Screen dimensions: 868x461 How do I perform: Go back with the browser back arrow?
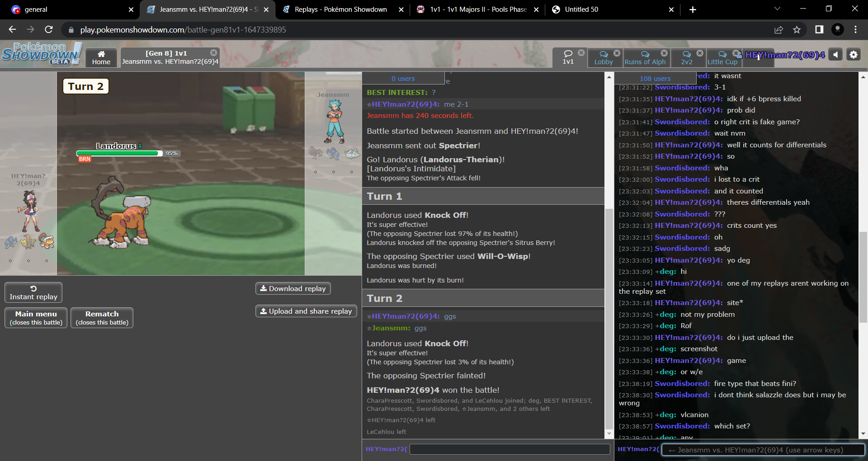(x=12, y=29)
